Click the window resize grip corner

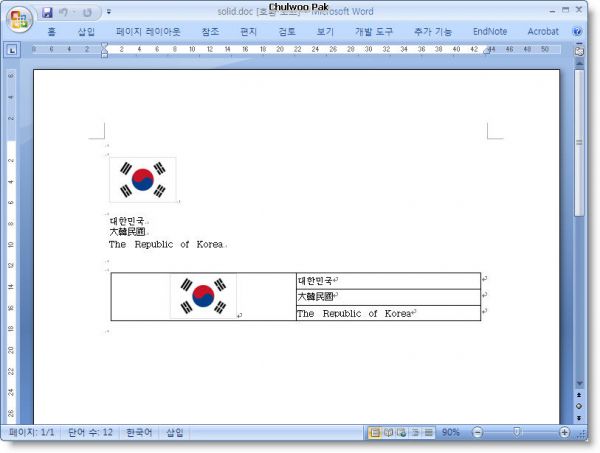(x=582, y=433)
